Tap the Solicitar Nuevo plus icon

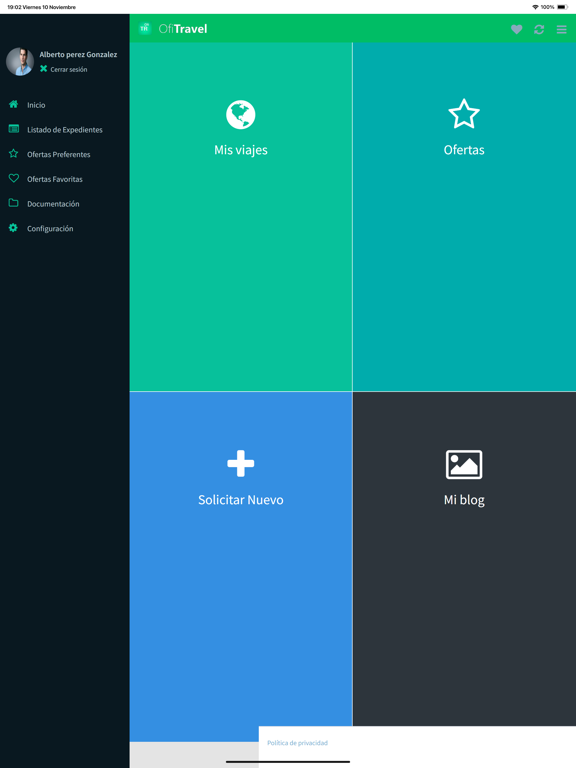coord(240,463)
